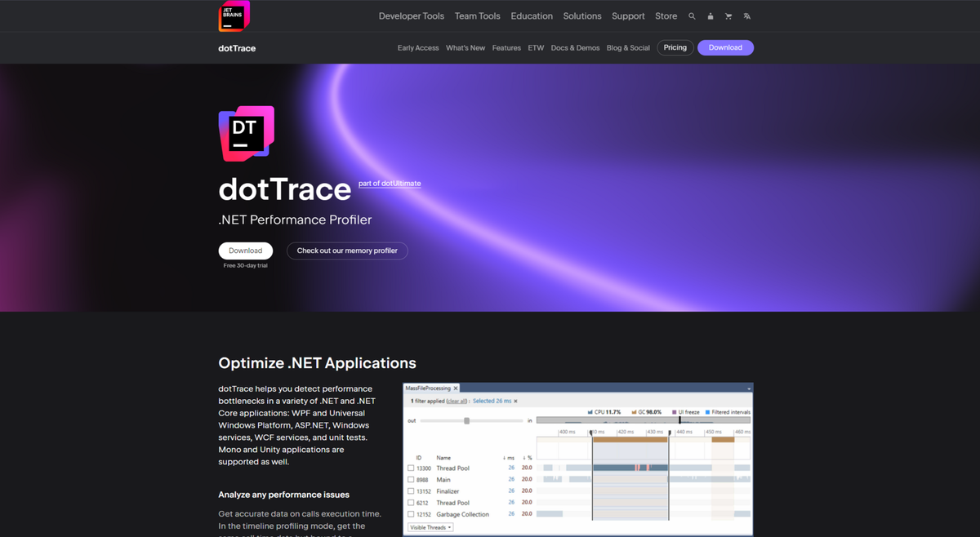Click the timeline overview bar above the ruler
This screenshot has height=537, width=980.
tap(643, 420)
